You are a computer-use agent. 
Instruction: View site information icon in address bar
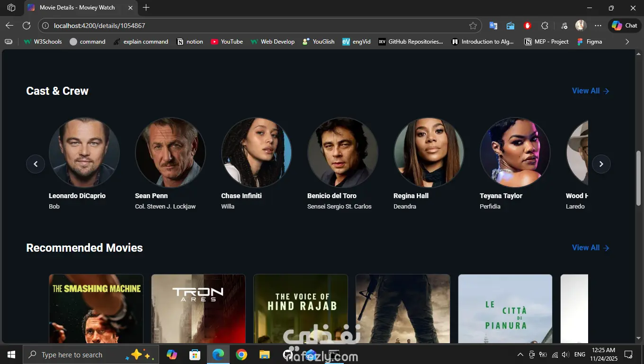(x=45, y=26)
